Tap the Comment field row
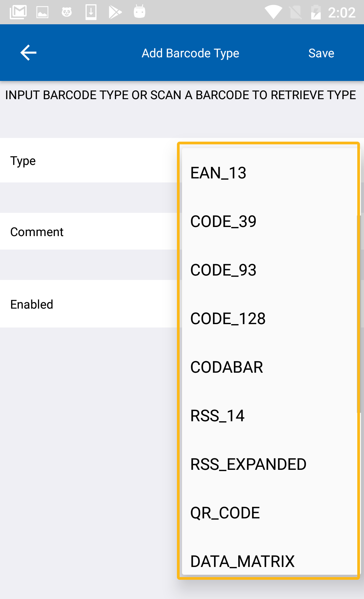364x599 pixels. pos(88,232)
